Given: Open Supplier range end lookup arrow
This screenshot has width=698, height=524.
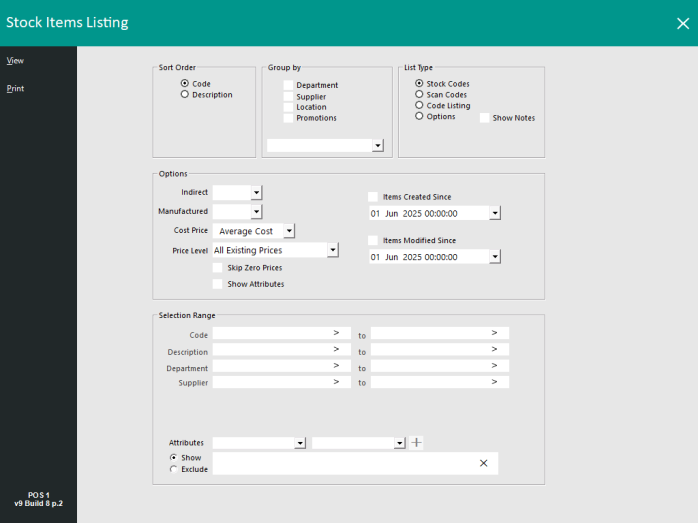Looking at the screenshot, I should [494, 382].
